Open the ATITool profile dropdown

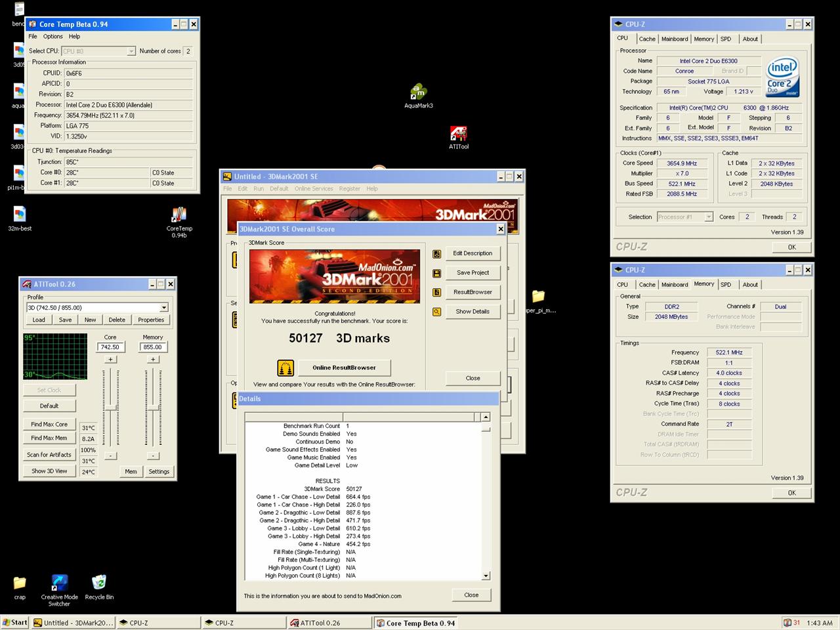tap(163, 307)
